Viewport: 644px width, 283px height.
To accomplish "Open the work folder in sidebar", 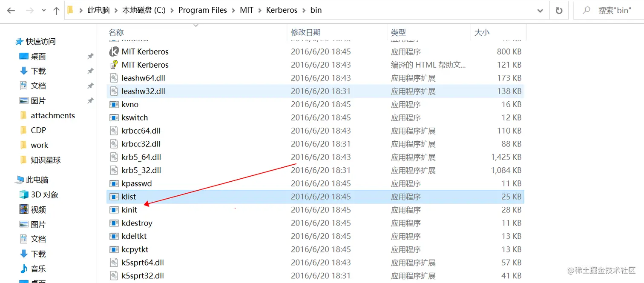I will coord(40,145).
